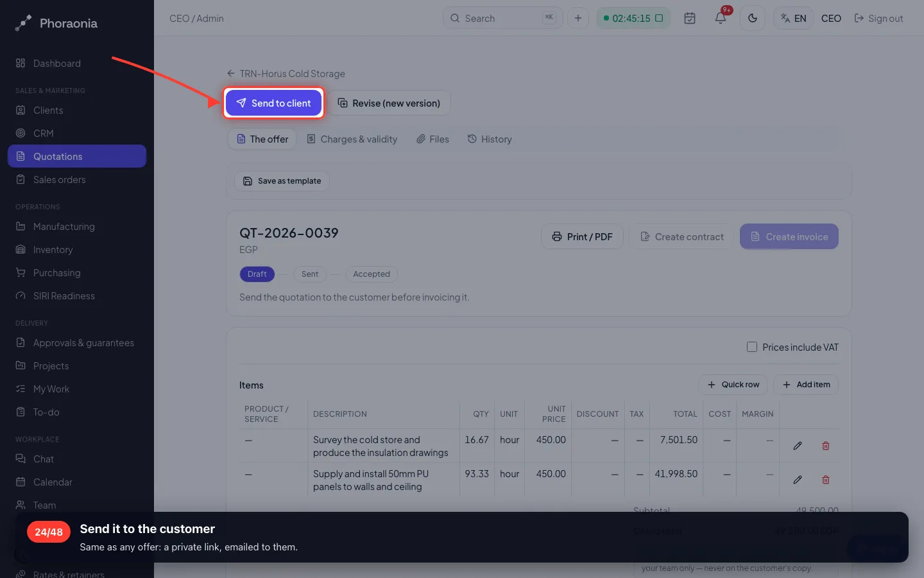Open Sales orders in the sidebar
This screenshot has width=924, height=578.
click(x=77, y=180)
